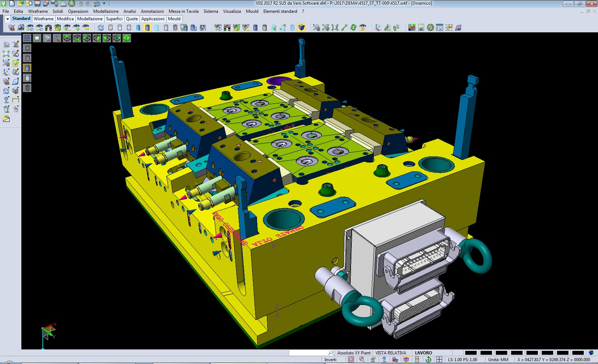The width and height of the screenshot is (598, 364).
Task: Toggle the highlighted shaded cylinder mode
Action: [x=147, y=28]
